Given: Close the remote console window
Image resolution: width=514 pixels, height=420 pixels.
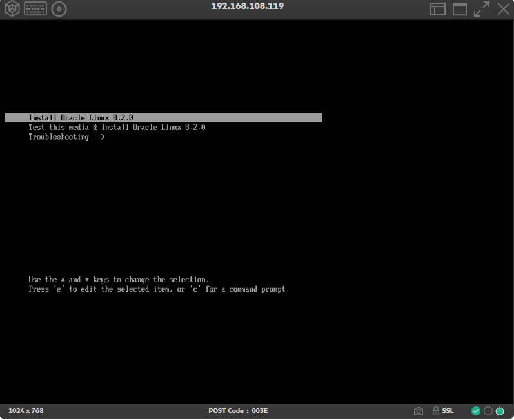Looking at the screenshot, I should (x=504, y=9).
